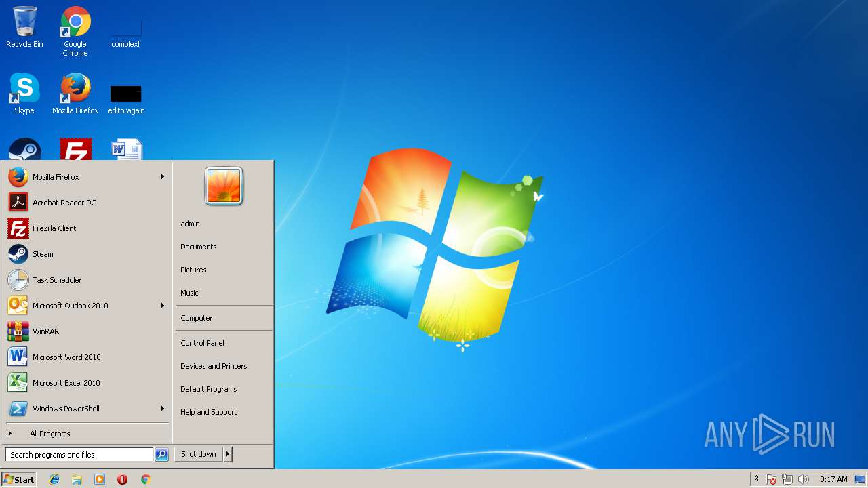Select the FileZilla desktop icon
The height and width of the screenshot is (488, 868).
pyautogui.click(x=75, y=149)
